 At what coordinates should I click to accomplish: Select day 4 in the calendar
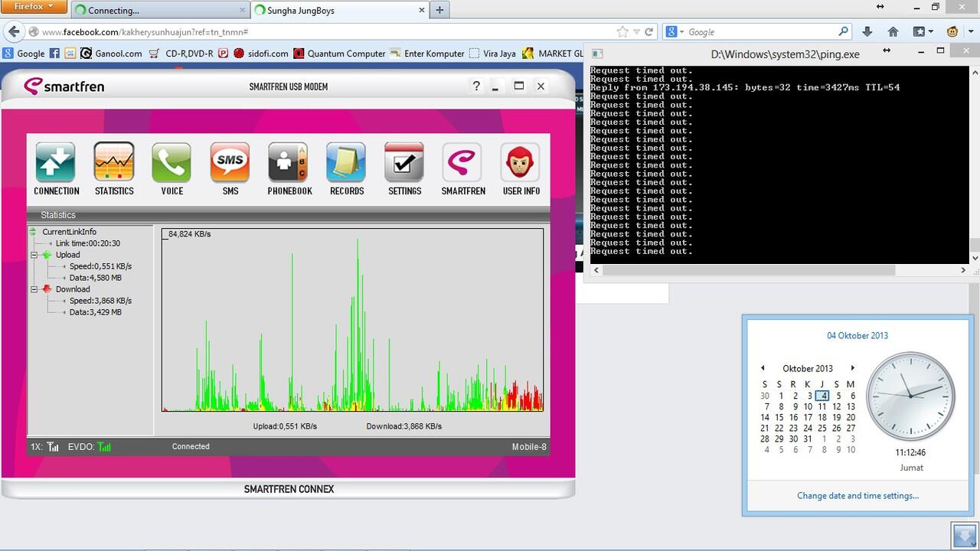822,396
